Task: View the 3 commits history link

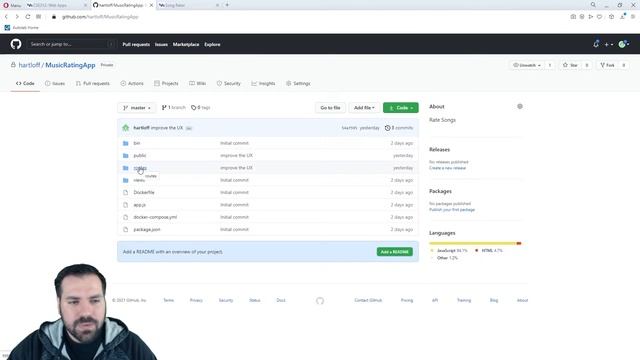Action: pyautogui.click(x=399, y=128)
